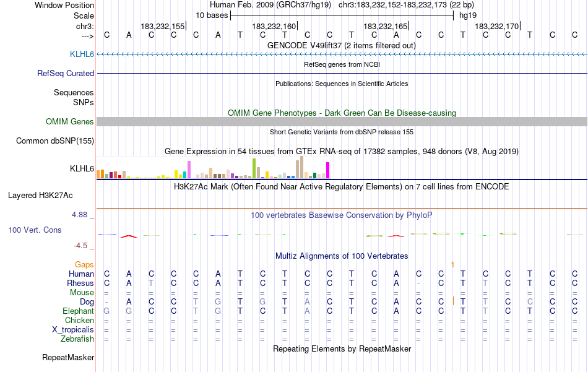Screen dimensions: 588x372
Task: Click the 10 bases scale label
Action: (x=212, y=15)
